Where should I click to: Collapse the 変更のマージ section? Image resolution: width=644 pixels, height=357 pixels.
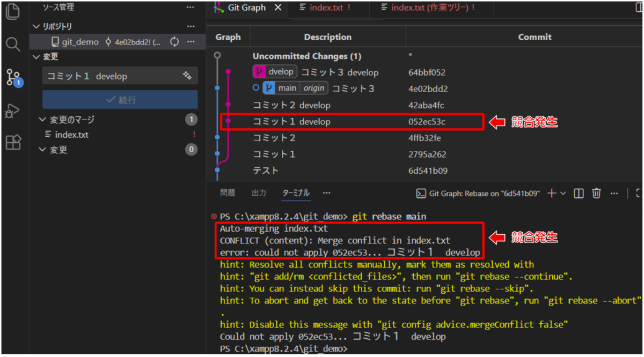coord(43,120)
